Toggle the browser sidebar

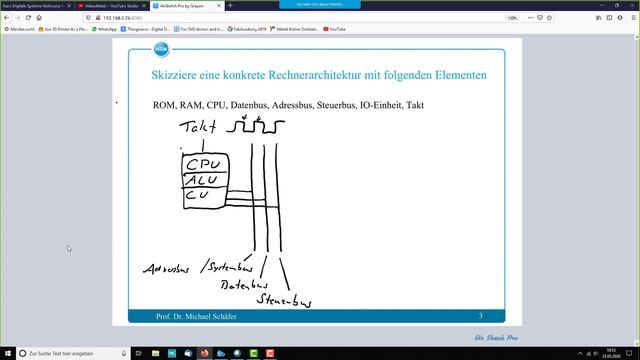point(609,18)
